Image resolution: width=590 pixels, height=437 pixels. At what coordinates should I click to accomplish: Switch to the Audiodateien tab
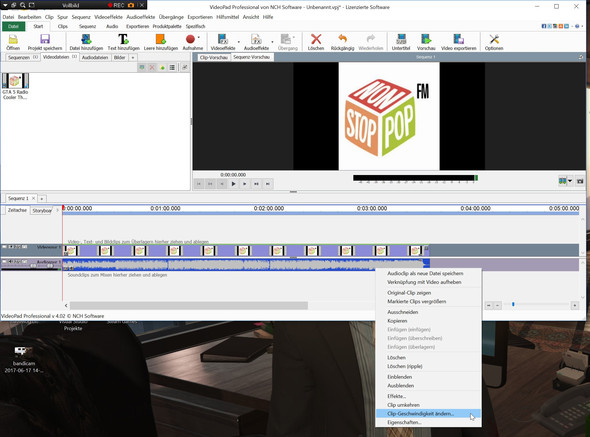coord(95,58)
